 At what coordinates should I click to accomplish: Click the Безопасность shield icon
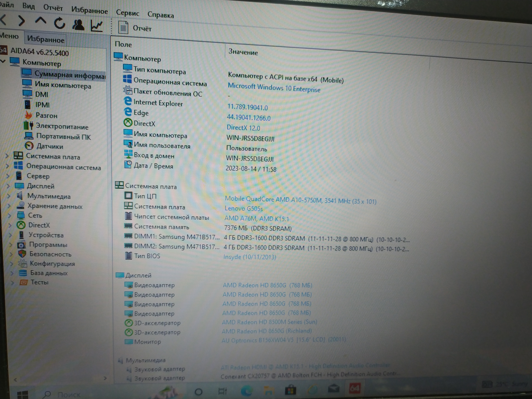click(22, 254)
